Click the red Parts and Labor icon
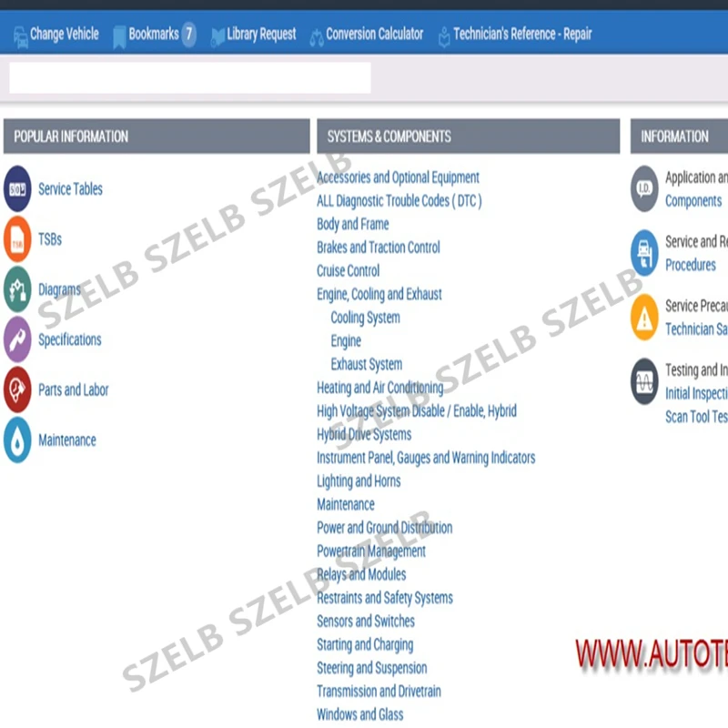Viewport: 728px width, 728px height. (x=17, y=389)
